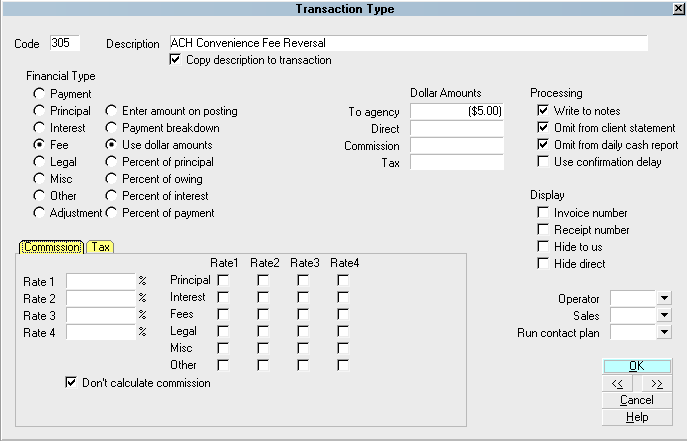Toggle Omit from client statement

(543, 127)
